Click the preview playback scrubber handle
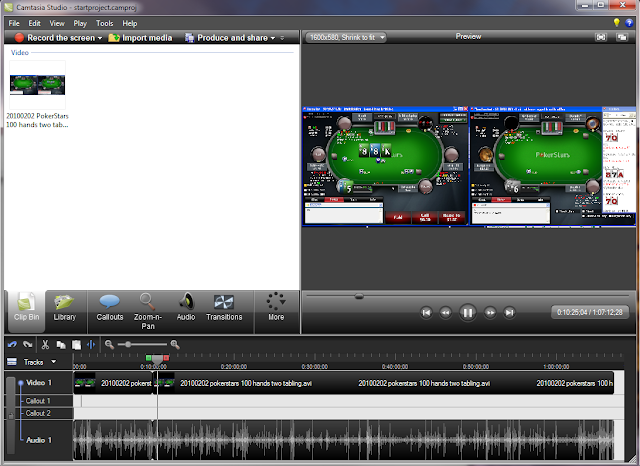Screen dimensions: 640x466 [359, 296]
